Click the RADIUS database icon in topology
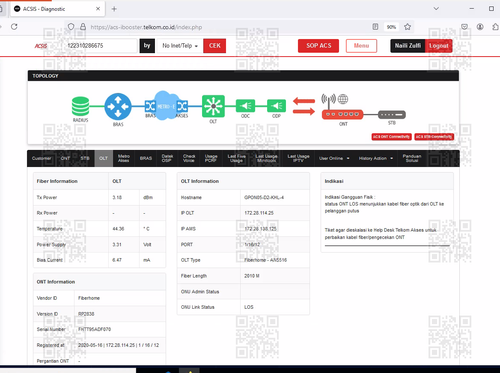The height and width of the screenshot is (373, 500). (80, 106)
